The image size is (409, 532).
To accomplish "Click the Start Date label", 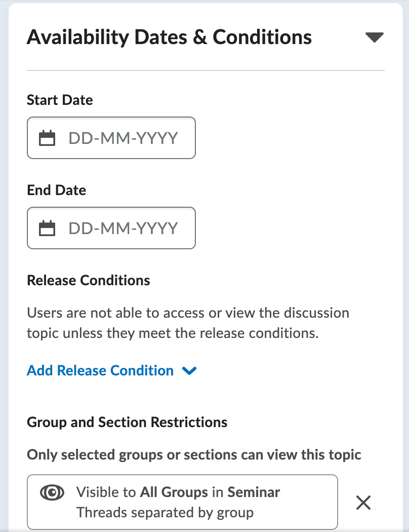I will click(60, 100).
